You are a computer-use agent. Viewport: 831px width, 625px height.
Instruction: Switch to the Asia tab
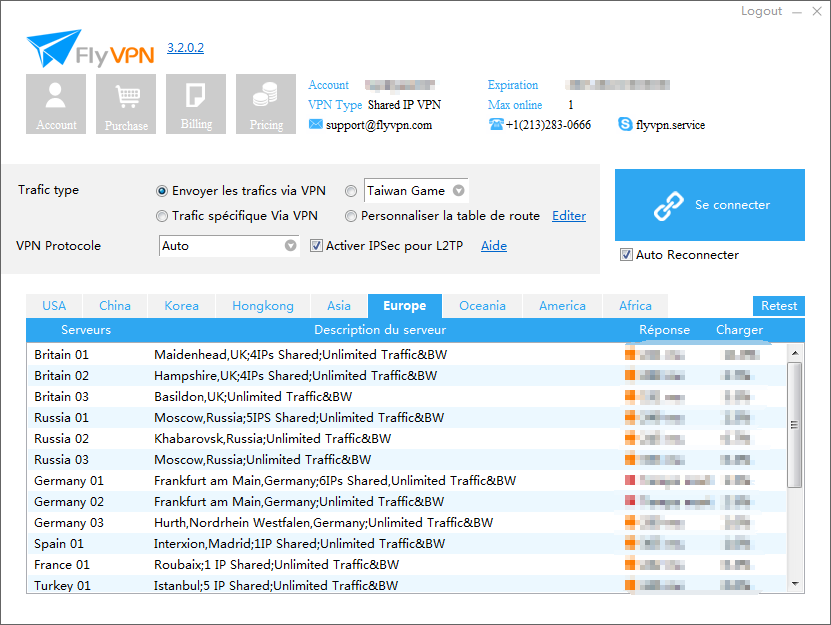coord(339,306)
